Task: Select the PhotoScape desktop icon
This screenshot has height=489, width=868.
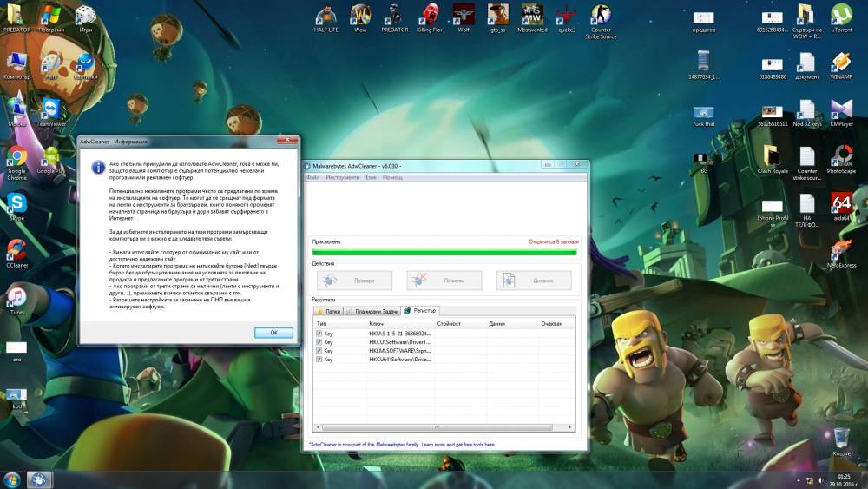Action: 841,160
